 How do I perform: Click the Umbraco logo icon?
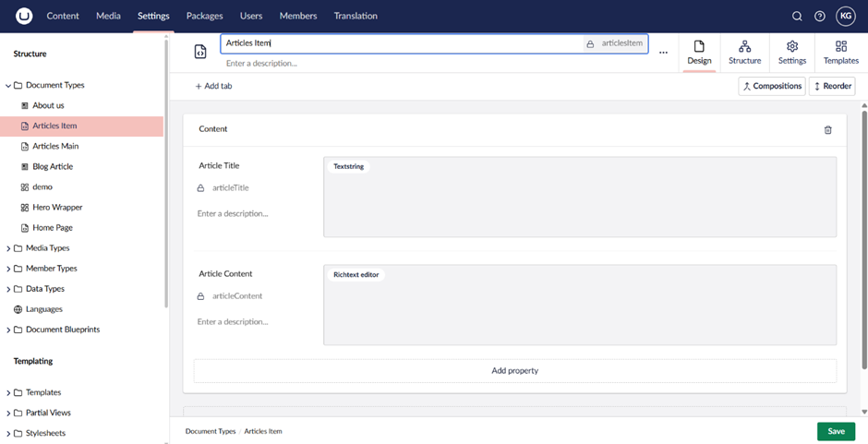[x=24, y=16]
